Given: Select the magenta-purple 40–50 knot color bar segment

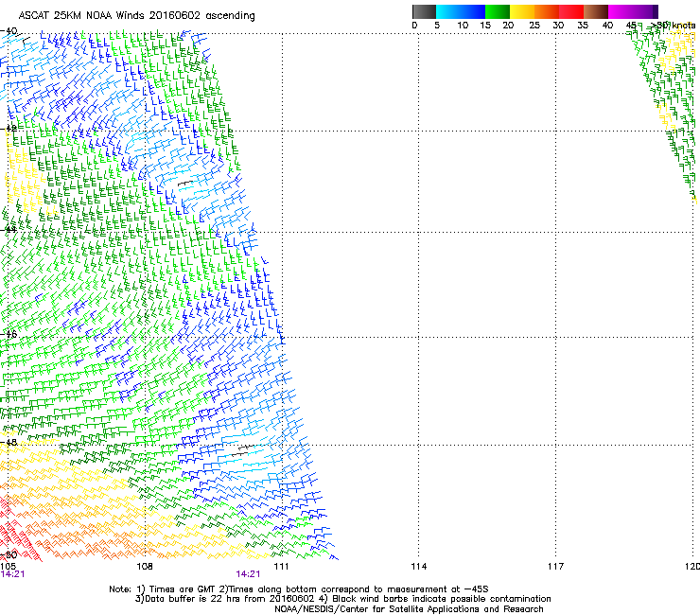Looking at the screenshot, I should tap(633, 11).
